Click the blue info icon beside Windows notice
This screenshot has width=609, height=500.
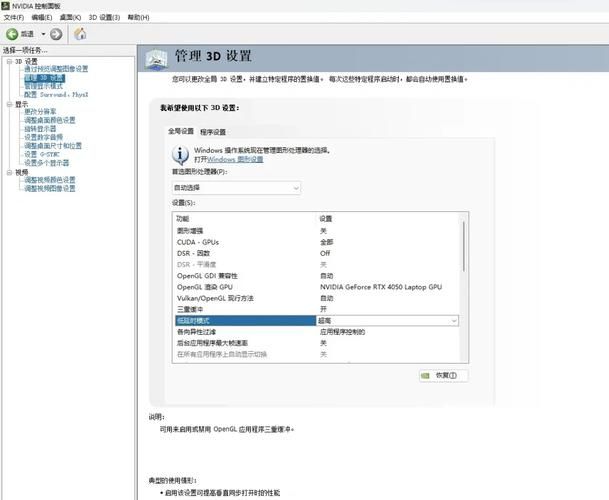(180, 154)
